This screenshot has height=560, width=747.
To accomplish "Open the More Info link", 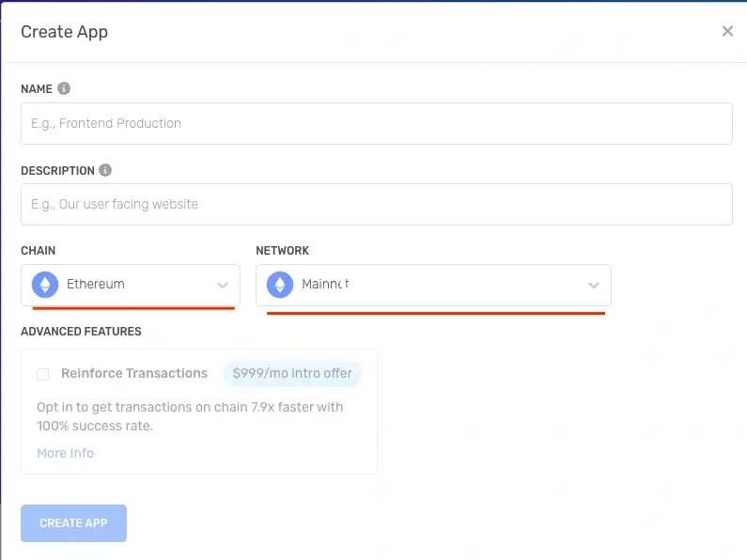I will pyautogui.click(x=65, y=453).
